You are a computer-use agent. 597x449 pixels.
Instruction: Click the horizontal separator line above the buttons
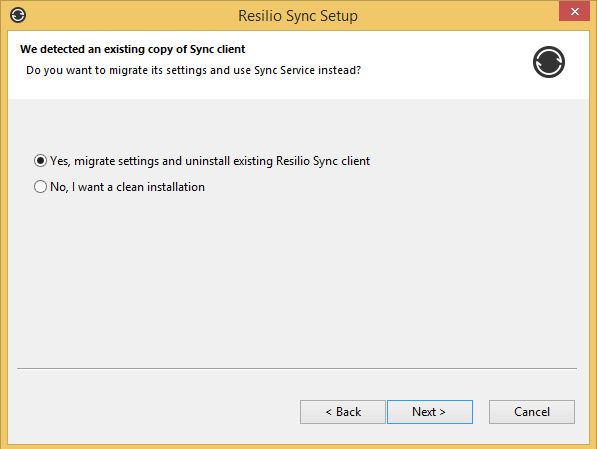297,368
